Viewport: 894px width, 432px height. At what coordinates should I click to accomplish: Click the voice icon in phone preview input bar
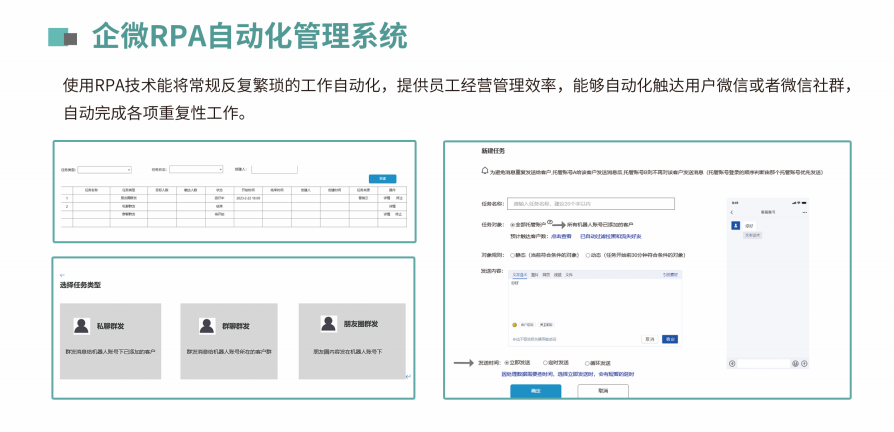pyautogui.click(x=732, y=364)
